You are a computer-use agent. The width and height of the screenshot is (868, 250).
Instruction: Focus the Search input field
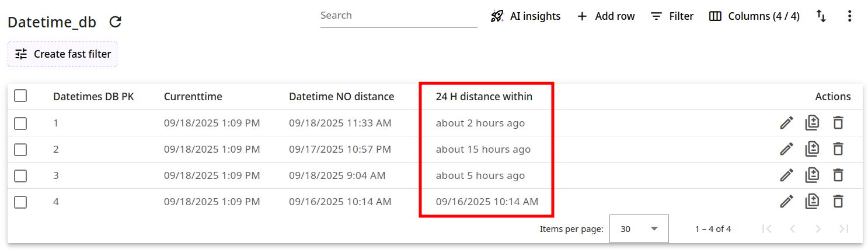(398, 16)
